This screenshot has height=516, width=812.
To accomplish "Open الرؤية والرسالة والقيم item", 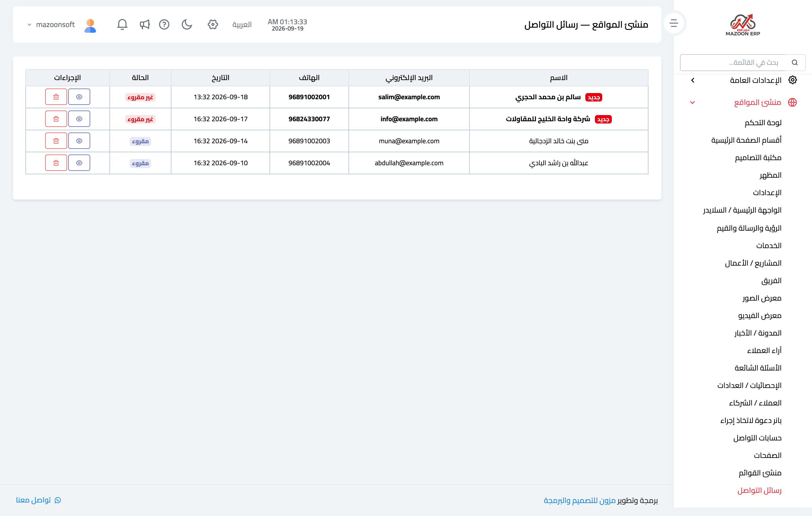I will (749, 228).
